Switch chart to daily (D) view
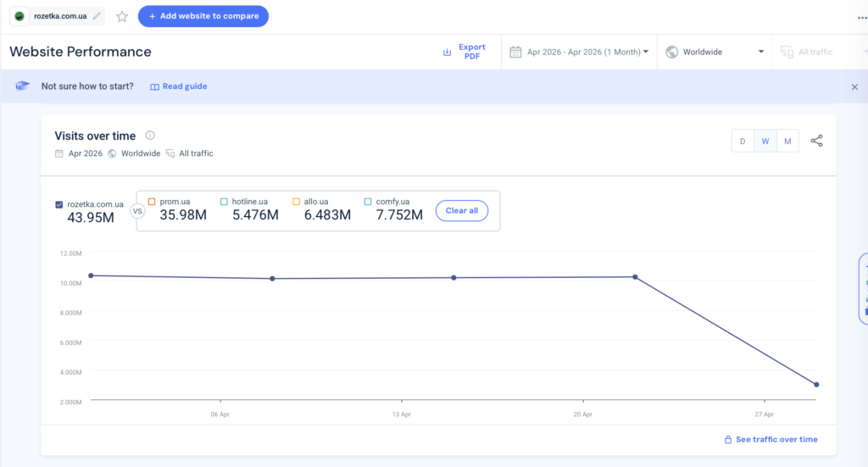The height and width of the screenshot is (467, 868). (x=743, y=141)
